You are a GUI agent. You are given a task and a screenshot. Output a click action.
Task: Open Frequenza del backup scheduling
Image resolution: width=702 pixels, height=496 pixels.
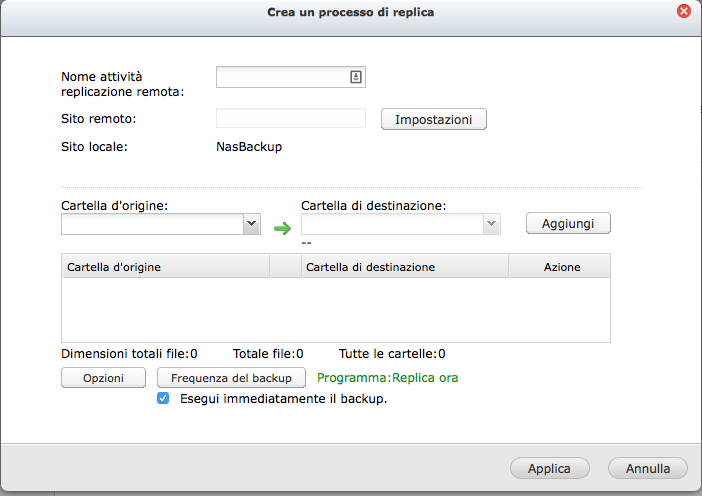coord(231,378)
